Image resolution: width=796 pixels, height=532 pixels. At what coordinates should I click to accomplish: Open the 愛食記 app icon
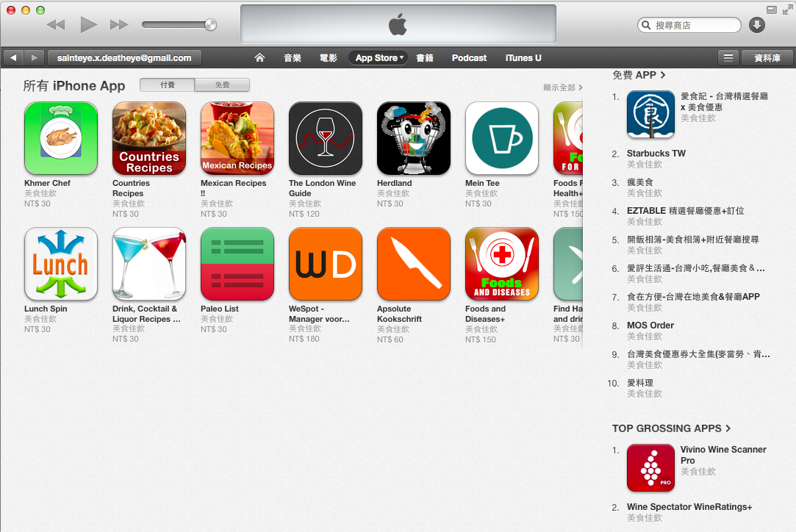(650, 114)
